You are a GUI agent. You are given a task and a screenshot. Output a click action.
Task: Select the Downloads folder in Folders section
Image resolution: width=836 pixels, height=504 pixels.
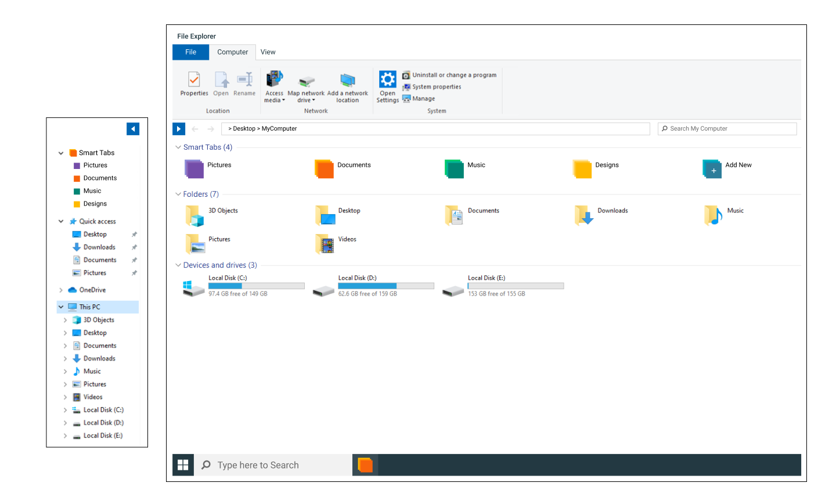point(601,215)
